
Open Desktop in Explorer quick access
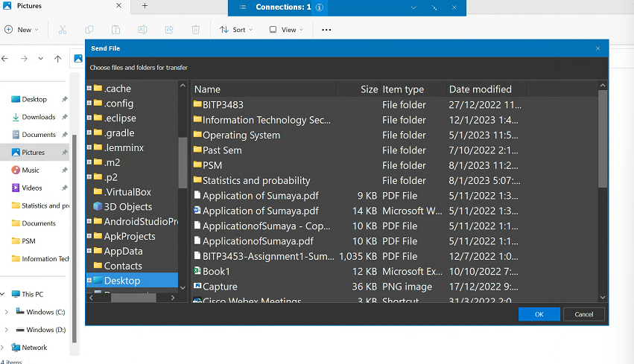tap(34, 99)
